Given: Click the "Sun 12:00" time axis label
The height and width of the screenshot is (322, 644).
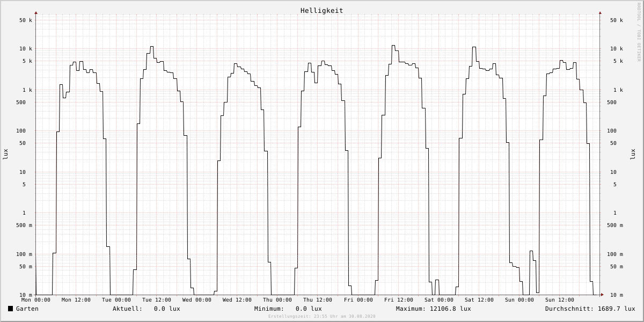Looking at the screenshot, I should pyautogui.click(x=560, y=300).
